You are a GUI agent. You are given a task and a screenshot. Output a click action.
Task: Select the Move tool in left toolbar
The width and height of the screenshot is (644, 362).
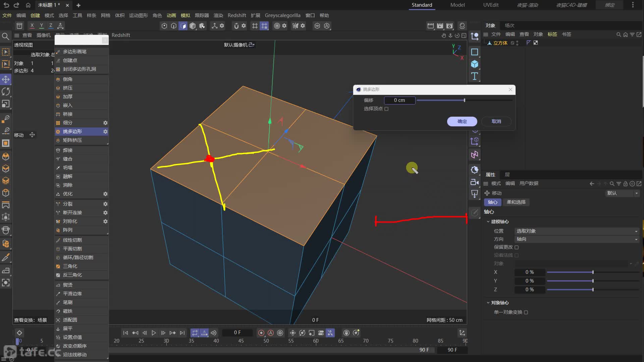(6, 79)
